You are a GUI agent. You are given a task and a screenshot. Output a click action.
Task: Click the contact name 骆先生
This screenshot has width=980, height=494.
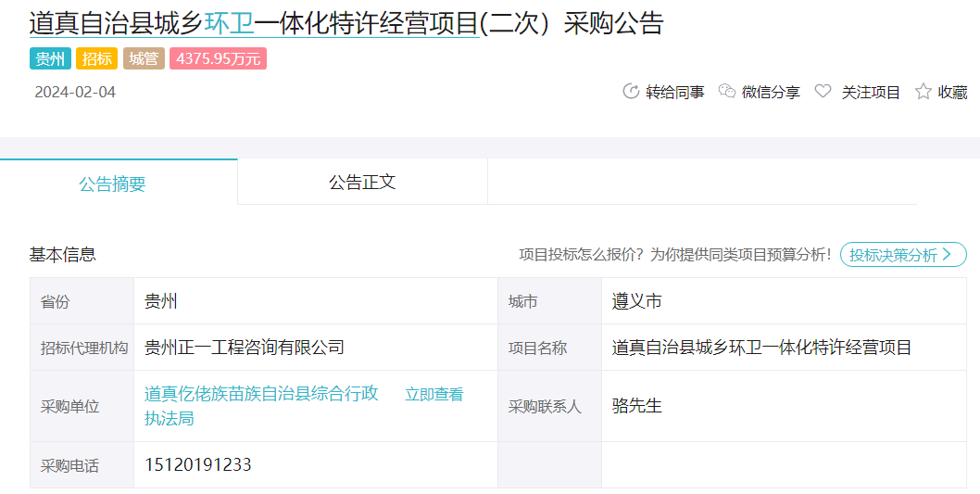coord(637,406)
